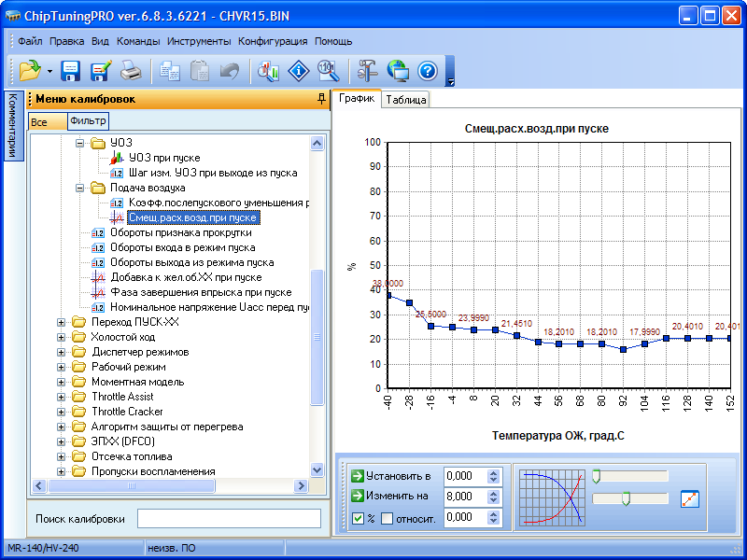Toggle the % checkbox
The image size is (747, 560).
pos(358,518)
